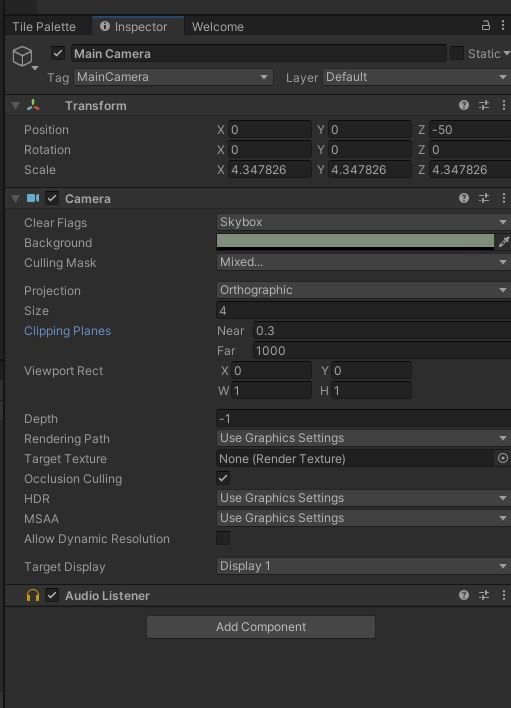Image resolution: width=511 pixels, height=708 pixels.
Task: Open the GameObject cube icon picker
Action: pyautogui.click(x=23, y=57)
